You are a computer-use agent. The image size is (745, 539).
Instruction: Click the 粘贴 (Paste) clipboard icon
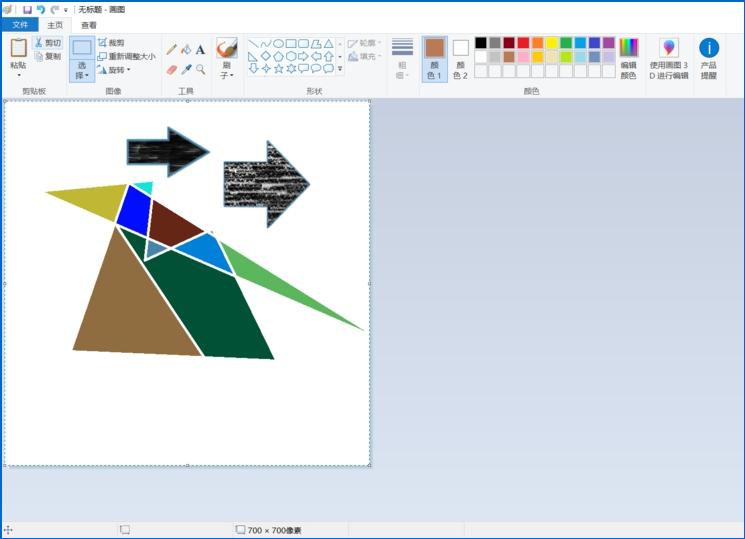pos(19,48)
